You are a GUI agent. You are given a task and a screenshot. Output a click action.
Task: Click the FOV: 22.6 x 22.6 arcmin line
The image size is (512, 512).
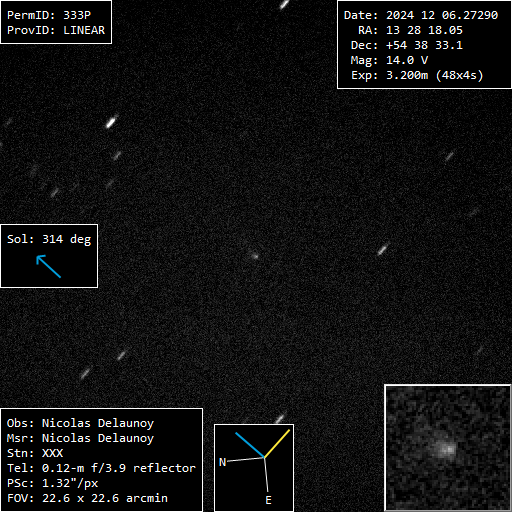click(87, 498)
